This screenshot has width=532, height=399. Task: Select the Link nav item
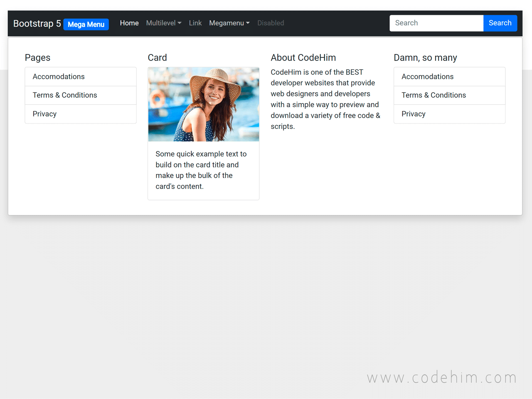[195, 23]
